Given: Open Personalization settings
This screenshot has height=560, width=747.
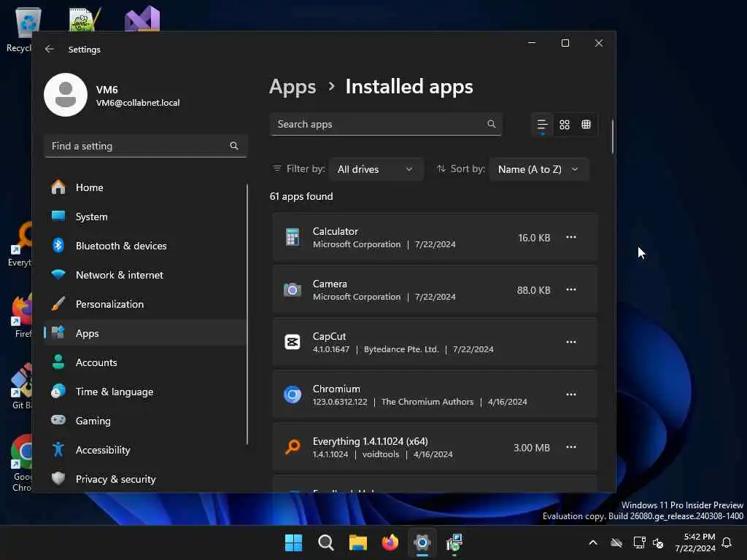Looking at the screenshot, I should tap(145, 304).
